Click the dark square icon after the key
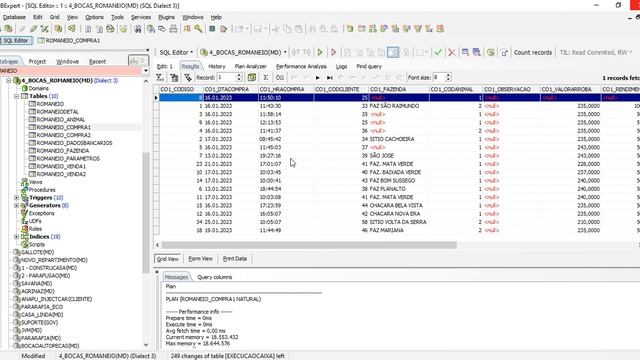 pyautogui.click(x=212, y=29)
